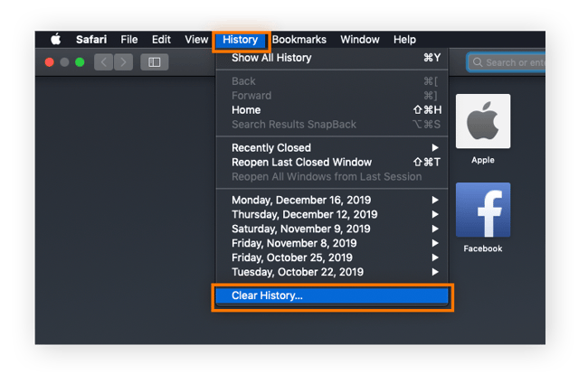Open the Apple favorite thumbnail
Image resolution: width=588 pixels, height=384 pixels.
(483, 121)
